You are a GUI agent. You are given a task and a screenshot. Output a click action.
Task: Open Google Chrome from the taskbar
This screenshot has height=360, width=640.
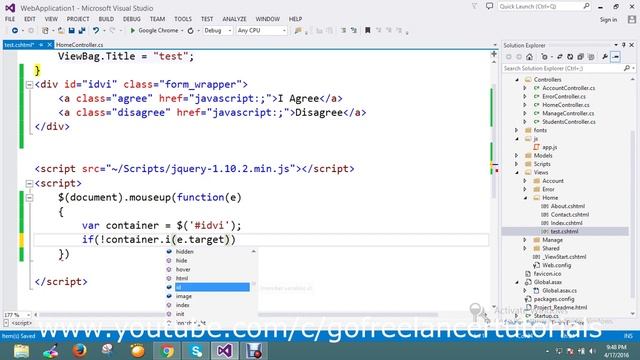[167, 351]
